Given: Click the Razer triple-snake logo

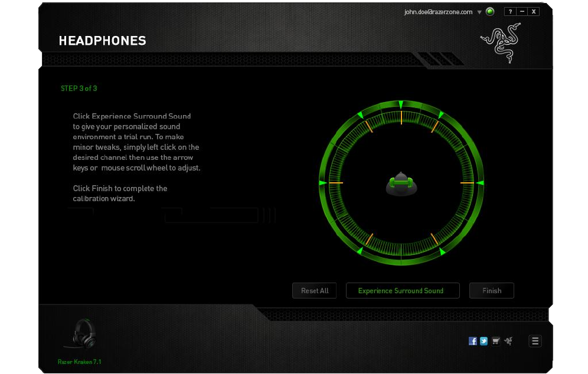Looking at the screenshot, I should (502, 42).
